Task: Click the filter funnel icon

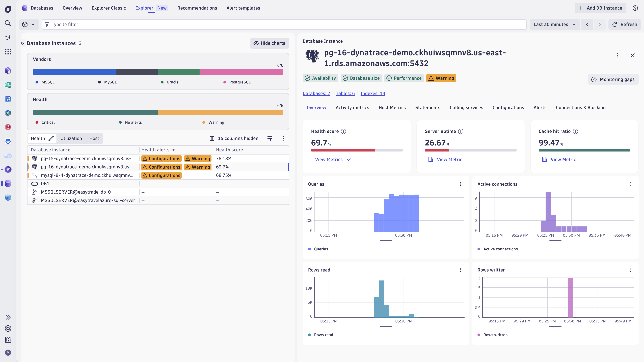Action: click(47, 24)
